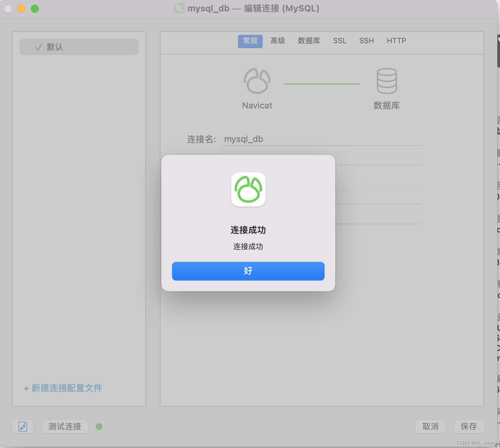Select the 常规 tab
The image size is (500, 448).
250,41
